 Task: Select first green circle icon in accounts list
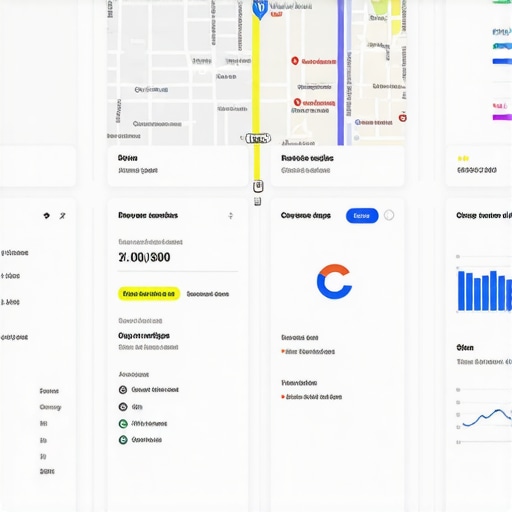pyautogui.click(x=123, y=424)
